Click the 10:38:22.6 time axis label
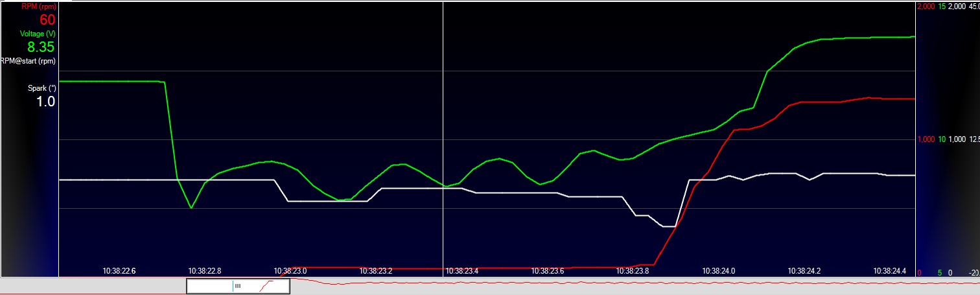980x295 pixels. pyautogui.click(x=120, y=271)
